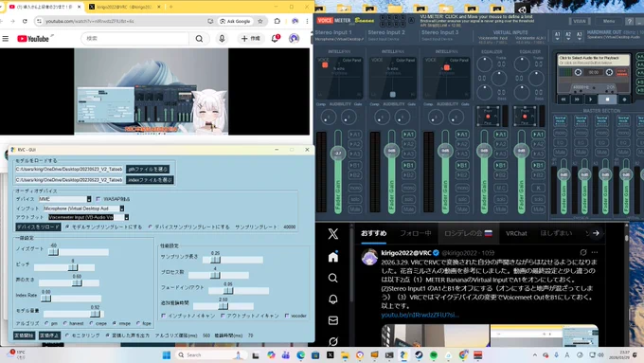The width and height of the screenshot is (644, 363).
Task: Open the RVC output device dropdown
Action: click(127, 217)
